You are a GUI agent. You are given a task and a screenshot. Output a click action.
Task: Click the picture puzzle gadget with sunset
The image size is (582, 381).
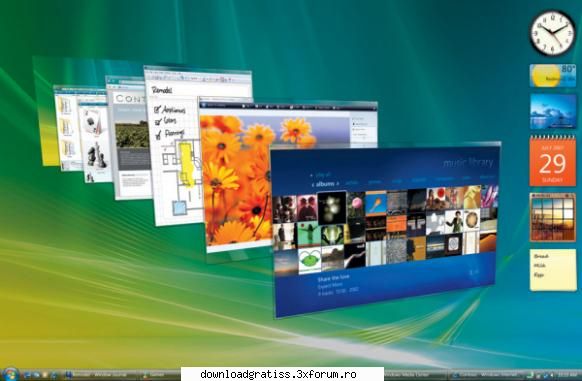tap(553, 217)
